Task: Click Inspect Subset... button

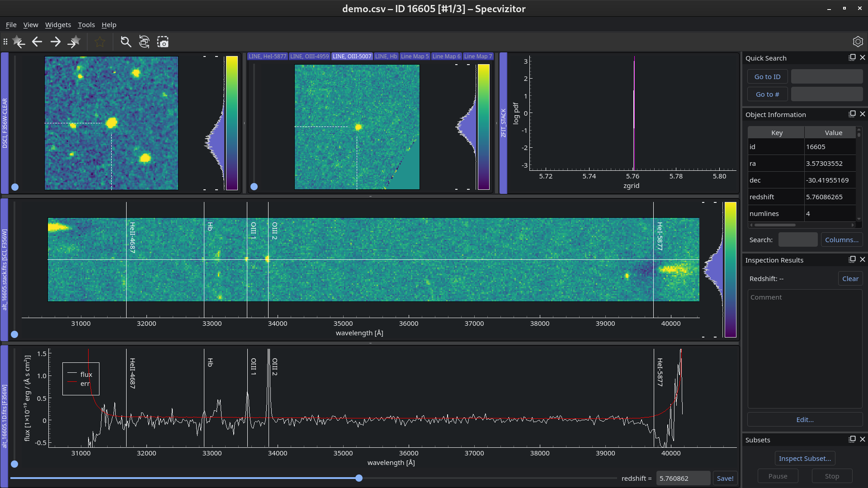Action: tap(805, 459)
